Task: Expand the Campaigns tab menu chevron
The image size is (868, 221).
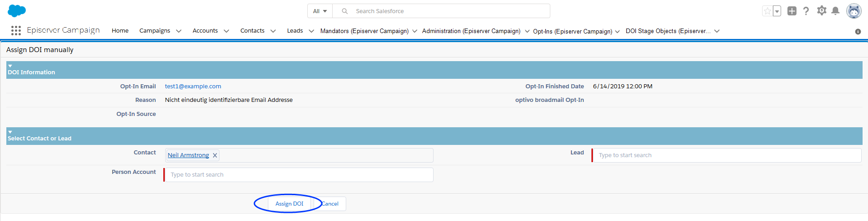Action: click(179, 31)
